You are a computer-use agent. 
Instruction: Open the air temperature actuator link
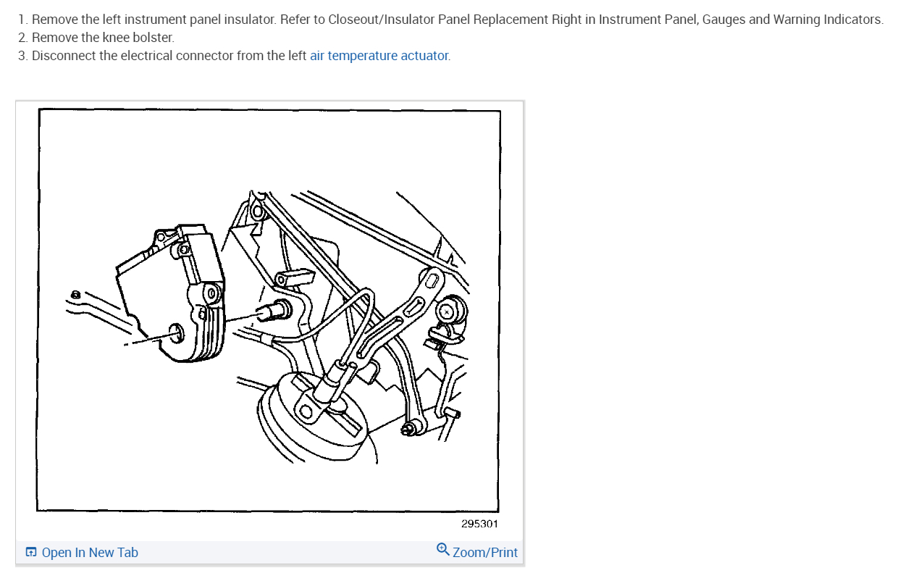click(x=379, y=56)
